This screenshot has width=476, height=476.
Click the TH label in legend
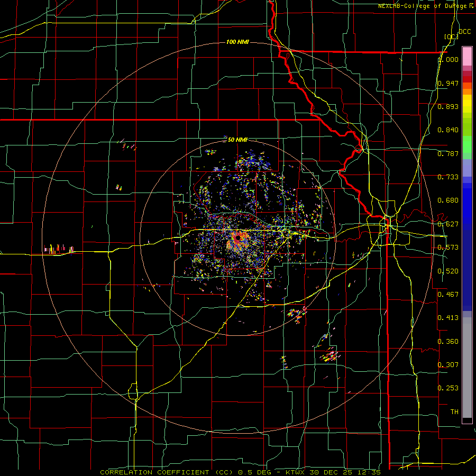(x=454, y=412)
